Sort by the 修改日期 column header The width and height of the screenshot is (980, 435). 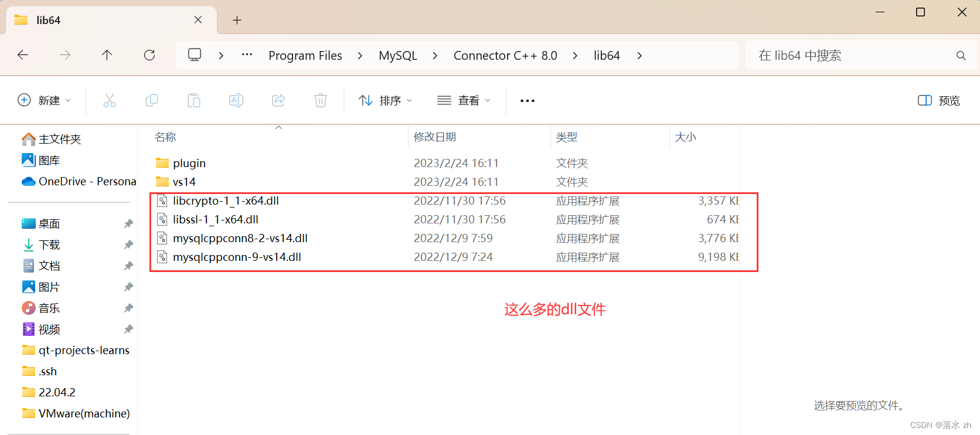click(435, 137)
